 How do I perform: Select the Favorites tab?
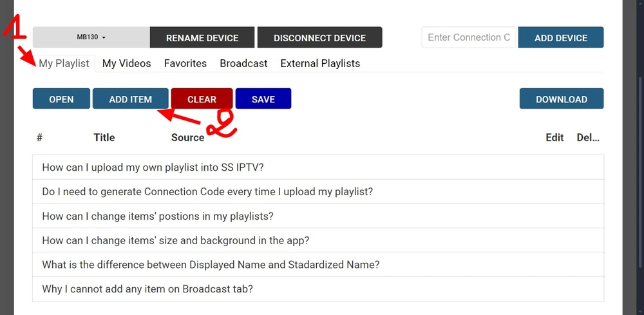coord(185,63)
